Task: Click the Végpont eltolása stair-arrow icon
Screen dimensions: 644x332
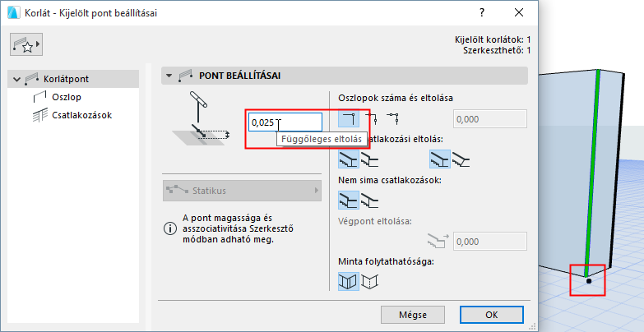Action: point(438,241)
